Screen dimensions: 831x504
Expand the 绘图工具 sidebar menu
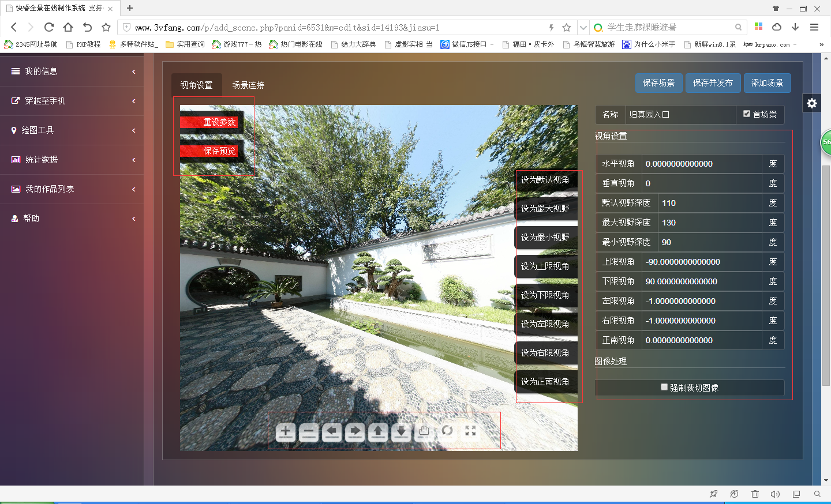(72, 130)
